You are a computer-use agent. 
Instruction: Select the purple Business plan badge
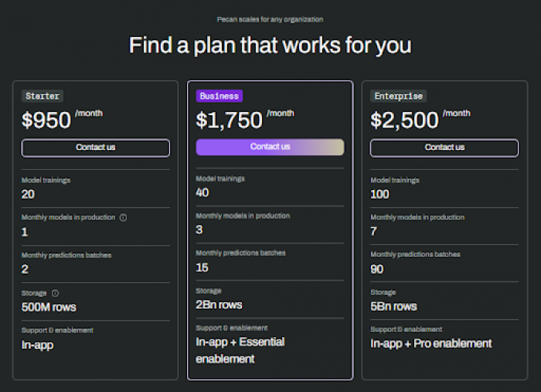[x=219, y=96]
